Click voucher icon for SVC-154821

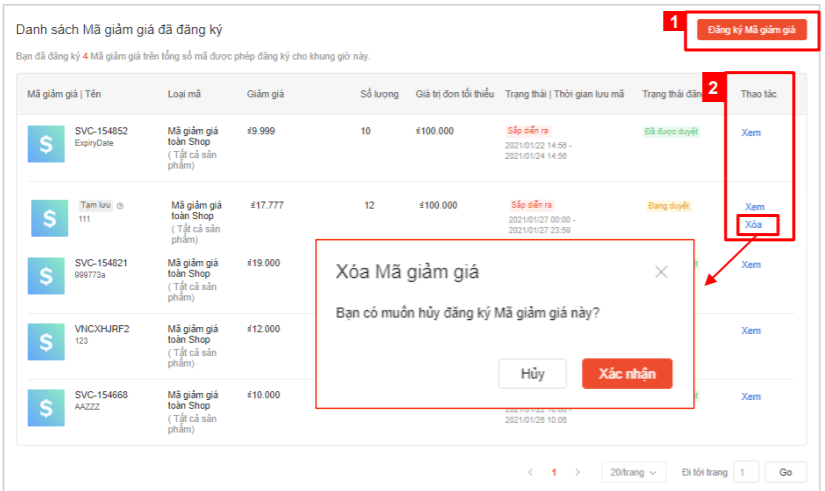tap(46, 276)
